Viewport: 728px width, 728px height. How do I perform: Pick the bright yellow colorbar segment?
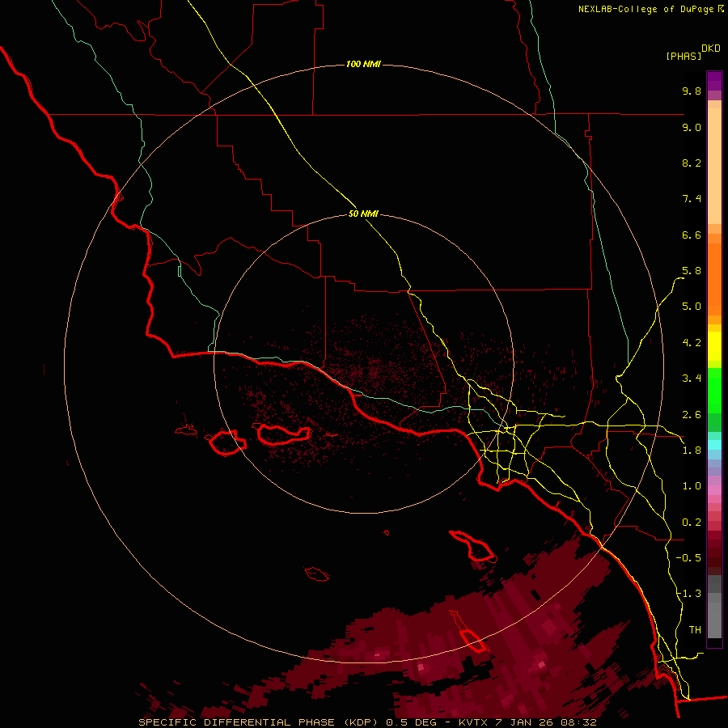tap(714, 346)
